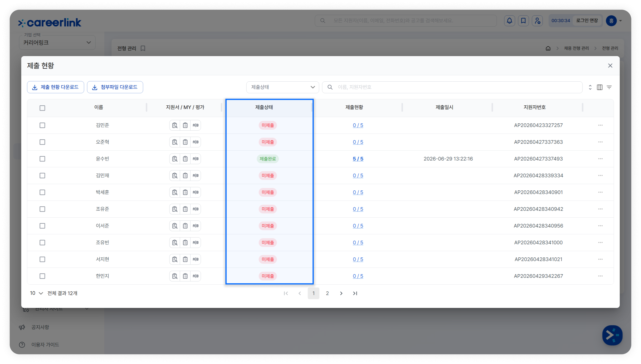Screen dimensions: 641x364
Task: Check the box for 조유준
Action: [x=42, y=209]
